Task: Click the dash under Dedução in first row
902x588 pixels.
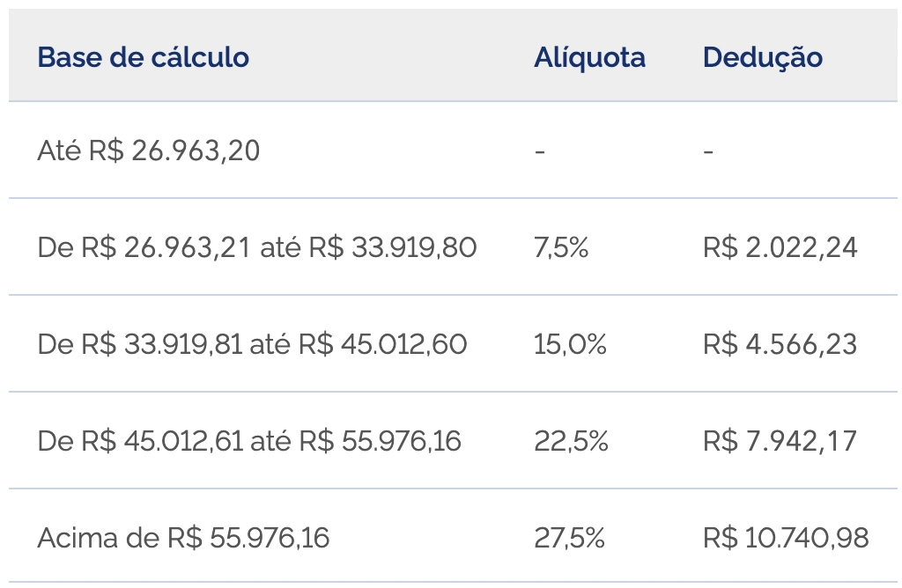Action: 708,151
